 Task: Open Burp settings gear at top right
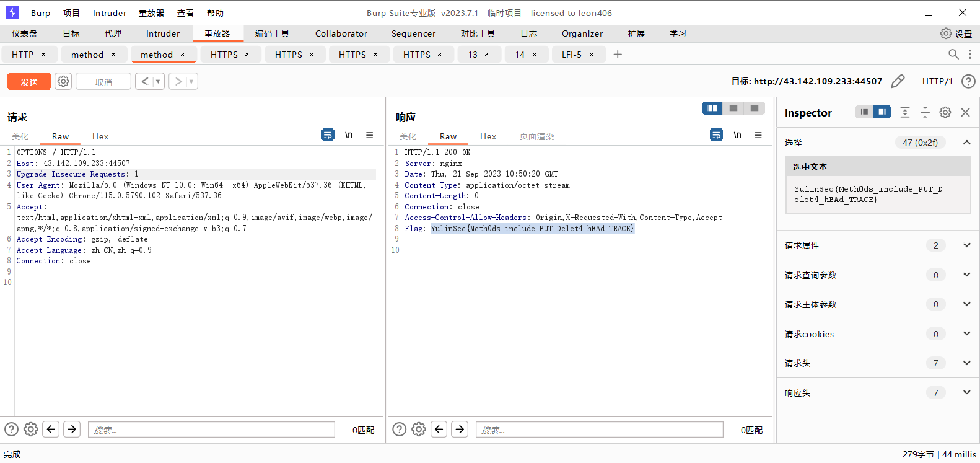tap(946, 33)
